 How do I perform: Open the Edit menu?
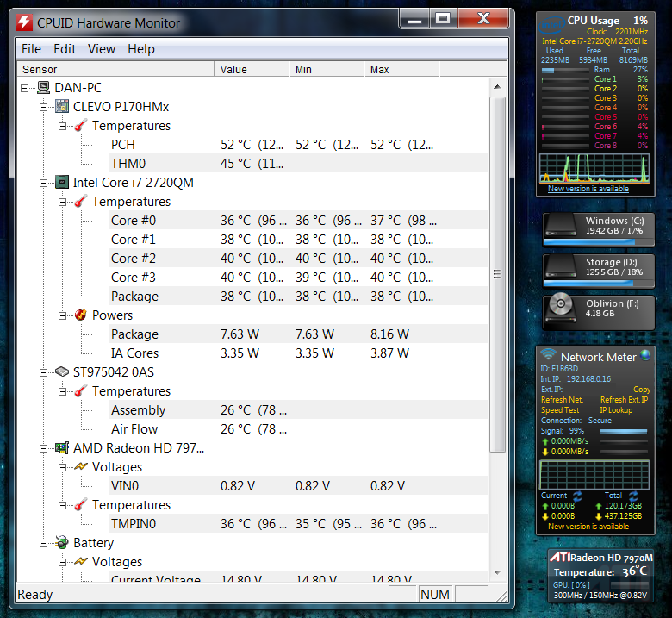coord(65,49)
